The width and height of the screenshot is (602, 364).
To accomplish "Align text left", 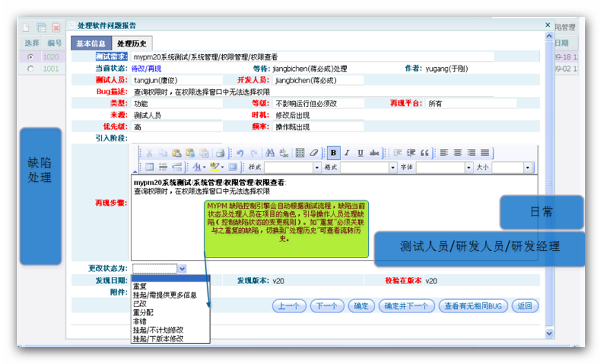I will pos(444,153).
